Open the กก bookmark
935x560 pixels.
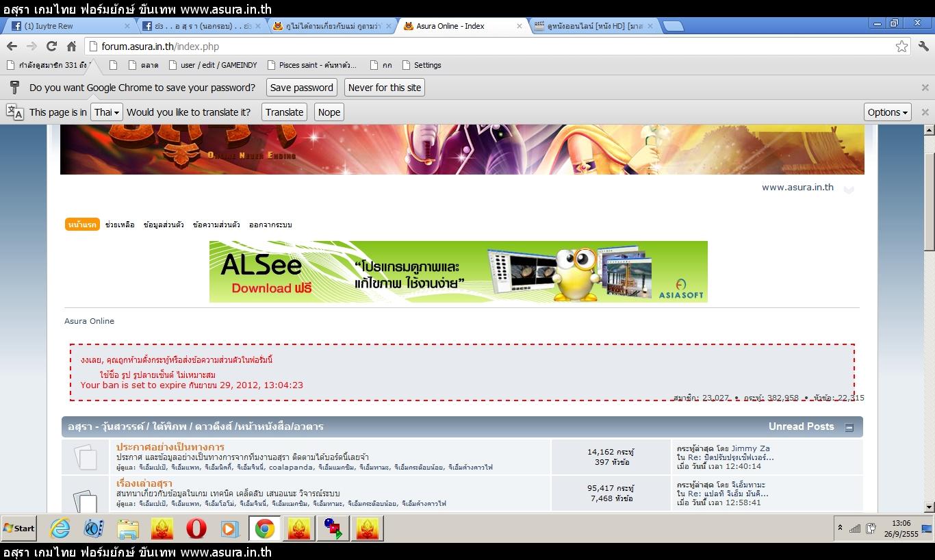tap(381, 65)
